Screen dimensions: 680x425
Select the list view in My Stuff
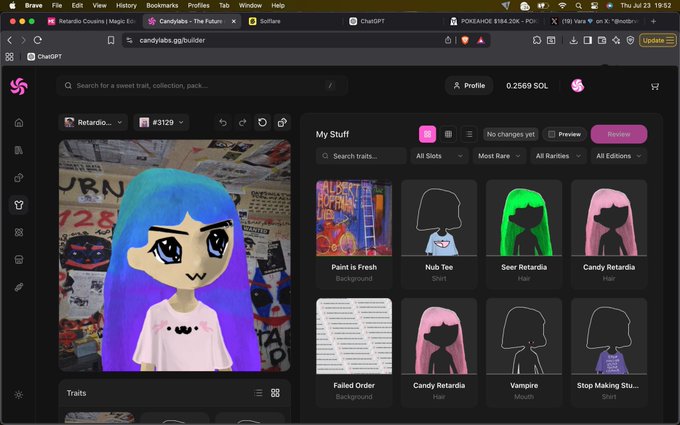pos(469,134)
